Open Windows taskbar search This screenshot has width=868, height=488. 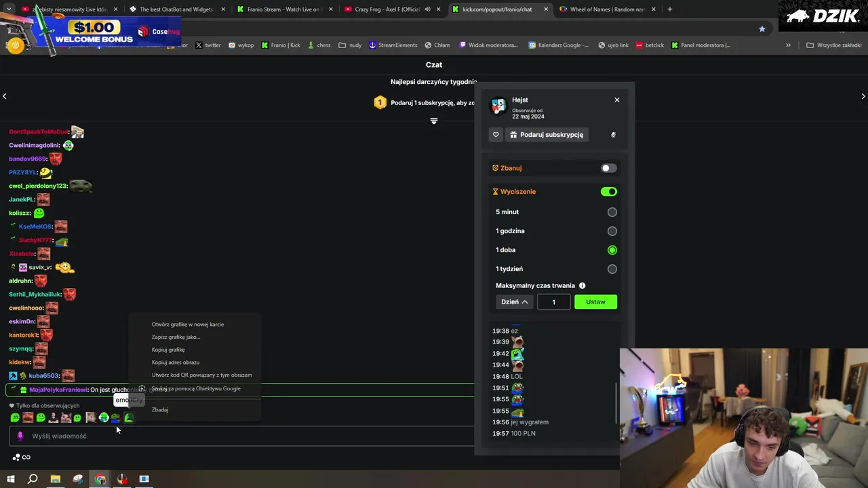coord(33,480)
